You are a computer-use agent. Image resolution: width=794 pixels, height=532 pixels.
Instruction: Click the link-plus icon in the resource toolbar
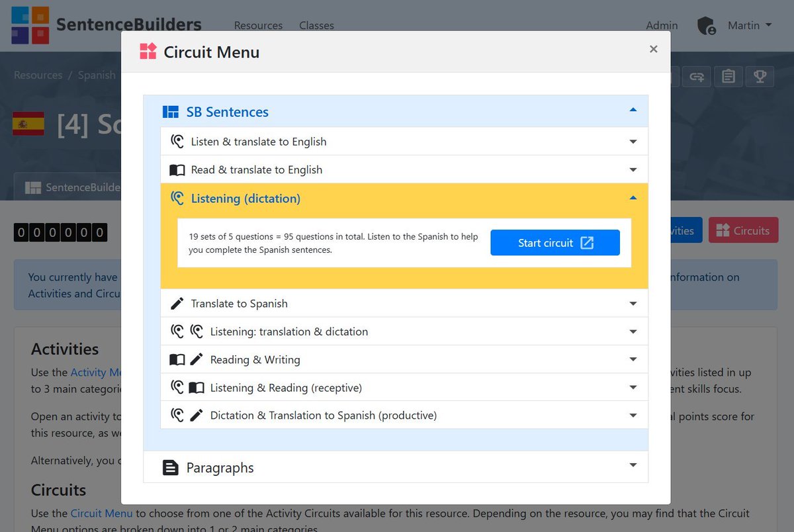tap(697, 76)
